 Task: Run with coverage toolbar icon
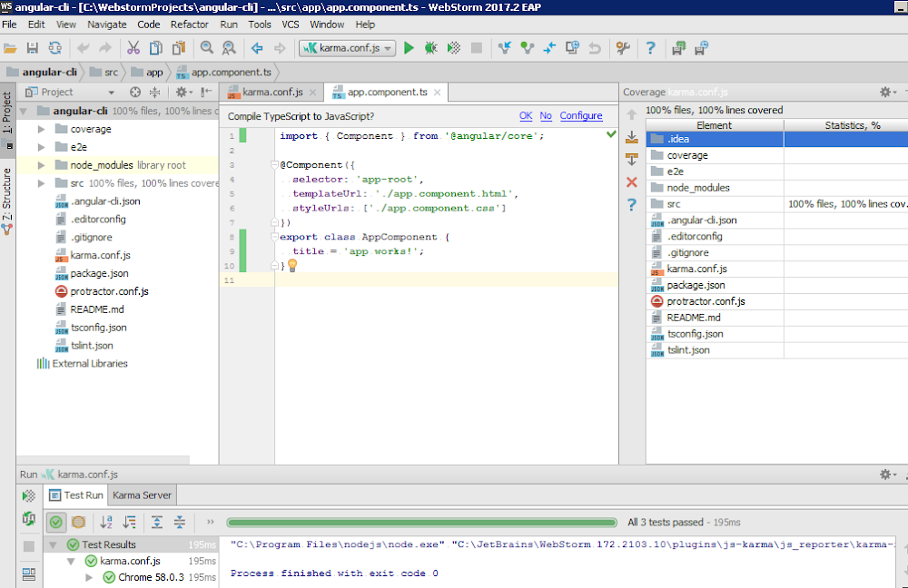[454, 48]
